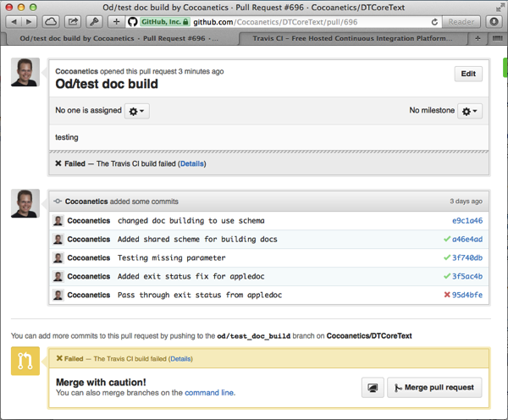Screen dimensions: 508x420
Task: Open the milestone gear dropdown
Action: (x=469, y=111)
